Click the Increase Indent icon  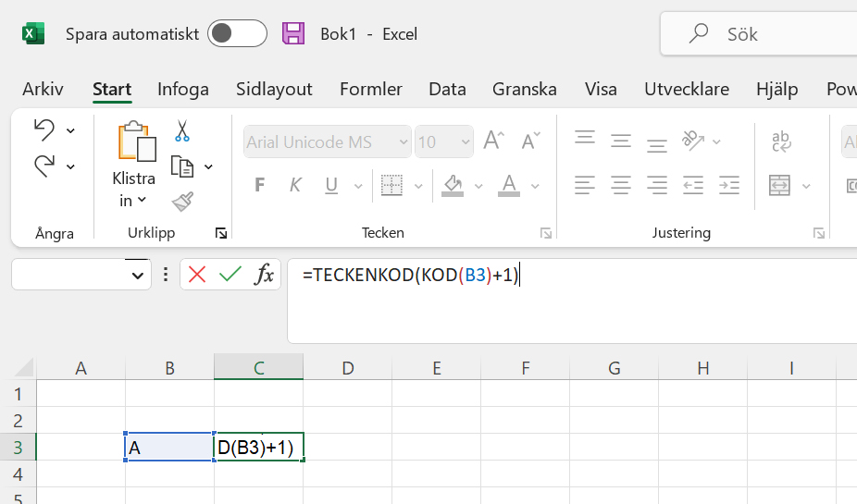click(729, 185)
